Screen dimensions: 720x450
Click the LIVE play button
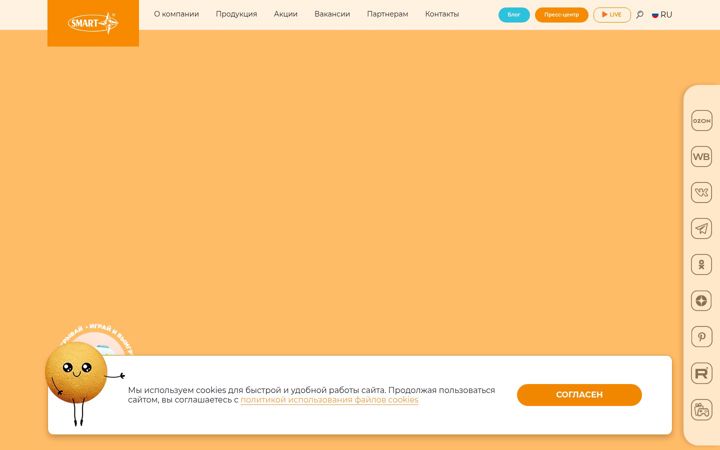pos(612,15)
